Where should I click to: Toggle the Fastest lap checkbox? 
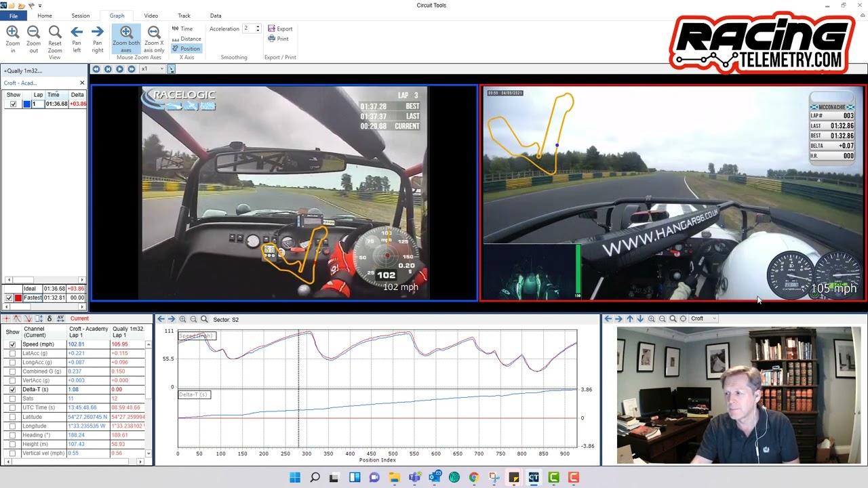pyautogui.click(x=9, y=298)
